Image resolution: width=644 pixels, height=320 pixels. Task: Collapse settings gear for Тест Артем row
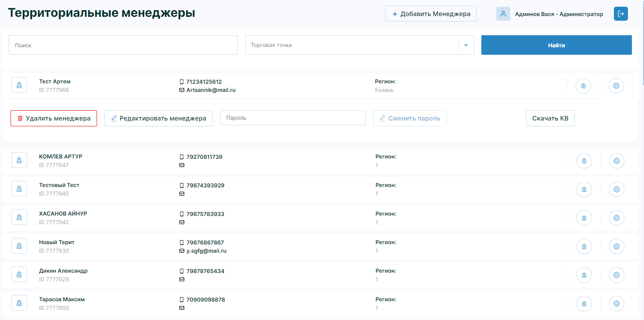pos(616,86)
